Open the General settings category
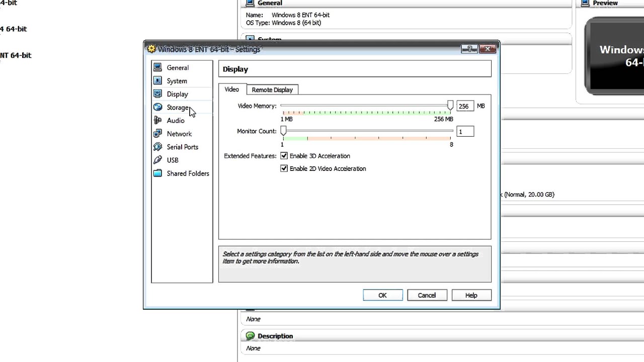This screenshot has height=362, width=644. tap(178, 68)
